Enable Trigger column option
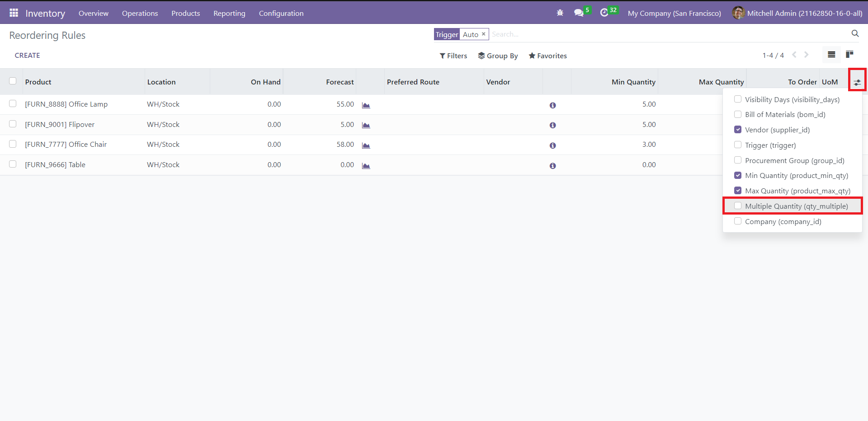 (738, 145)
